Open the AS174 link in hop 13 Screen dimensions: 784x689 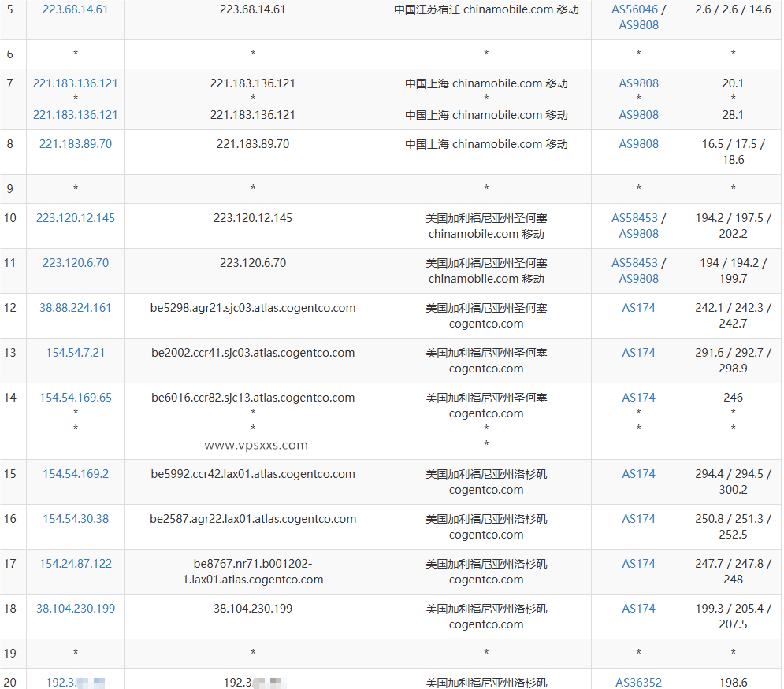(x=638, y=353)
